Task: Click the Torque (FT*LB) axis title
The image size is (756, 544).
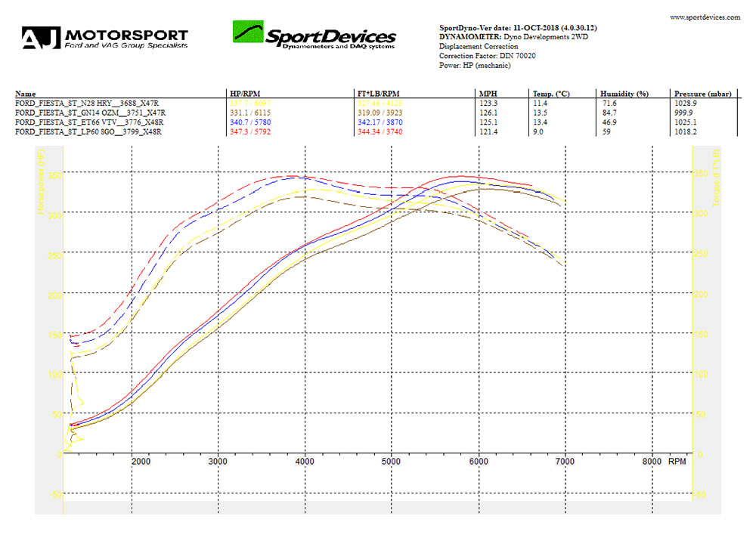Action: click(715, 178)
